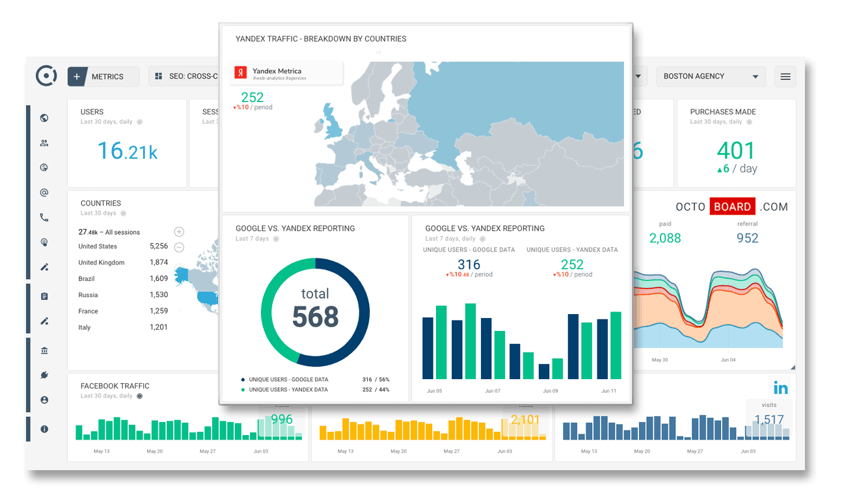846x504 pixels.
Task: Click the Google data 316 value
Action: 469,264
